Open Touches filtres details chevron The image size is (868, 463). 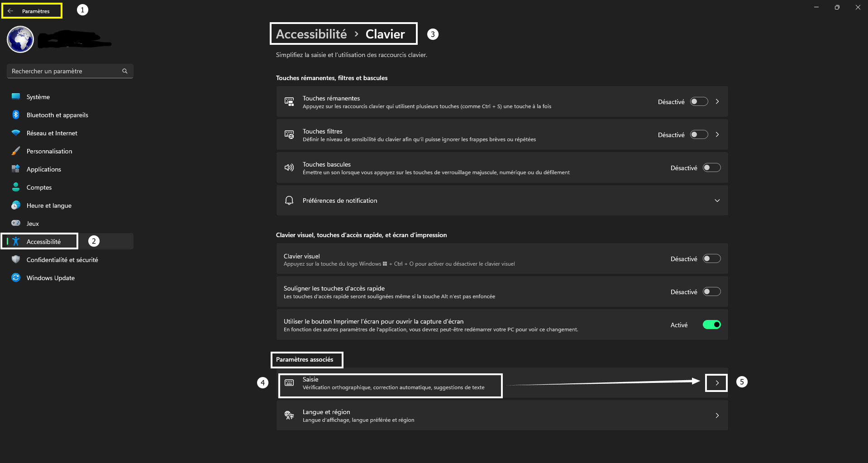[x=717, y=135]
